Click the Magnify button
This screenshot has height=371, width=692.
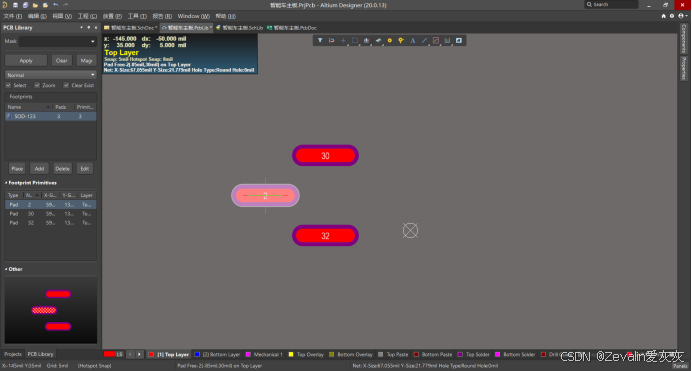86,60
